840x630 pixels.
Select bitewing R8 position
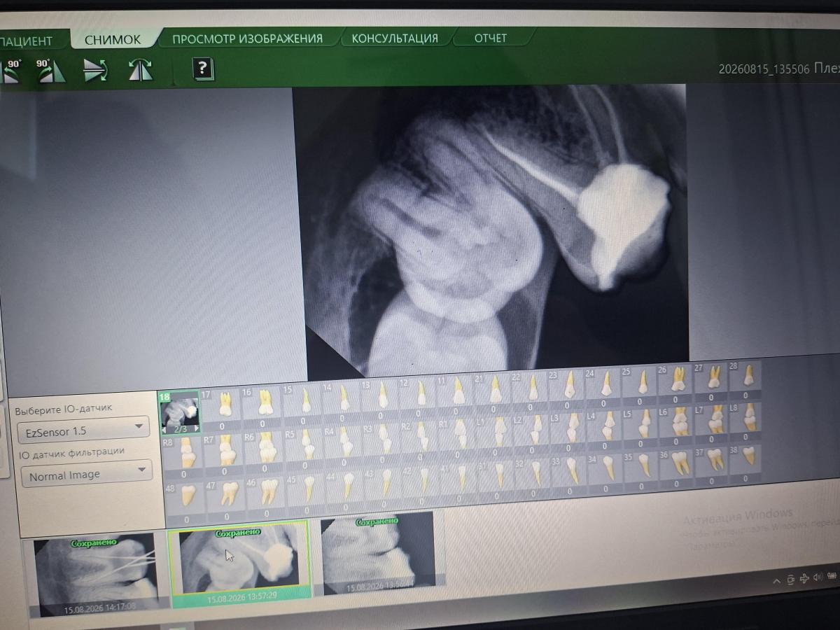[x=183, y=457]
